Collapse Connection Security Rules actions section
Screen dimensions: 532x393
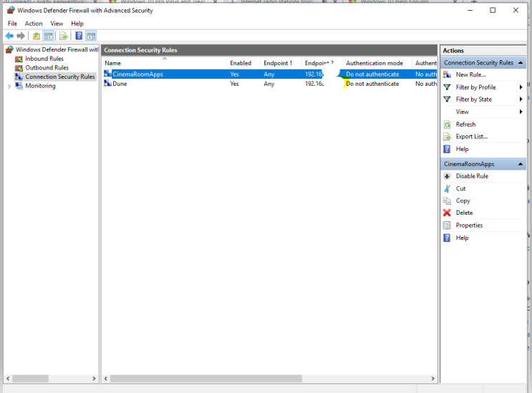pyautogui.click(x=521, y=63)
